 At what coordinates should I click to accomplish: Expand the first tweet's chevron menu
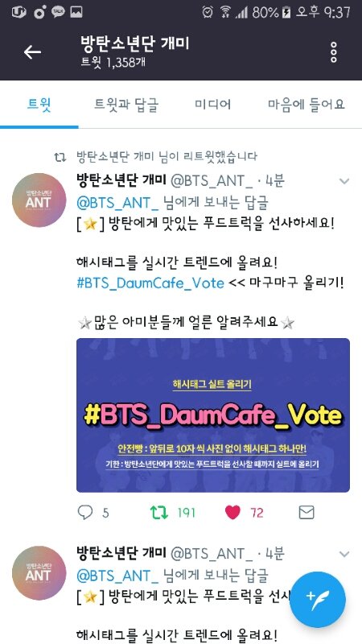[x=344, y=181]
